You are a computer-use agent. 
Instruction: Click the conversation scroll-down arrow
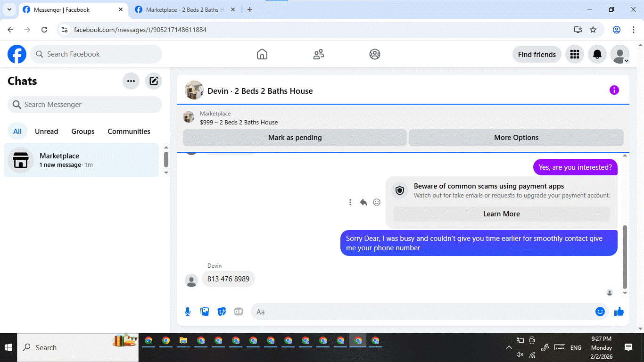625,293
